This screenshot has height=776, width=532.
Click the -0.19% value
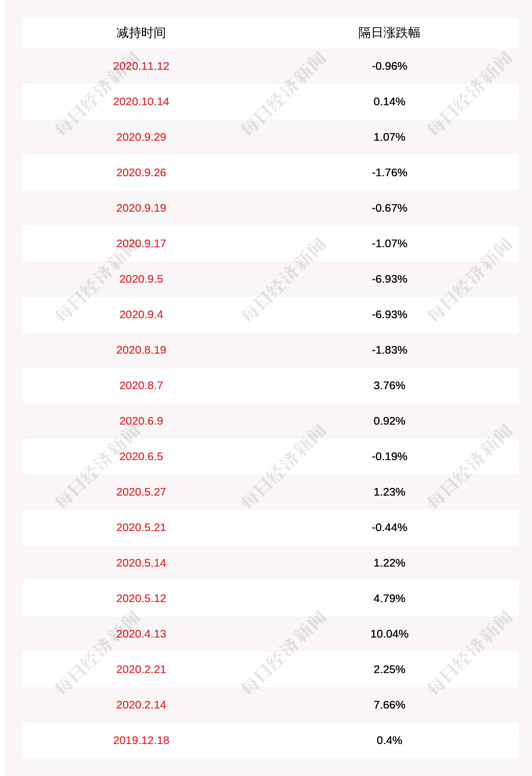[x=390, y=456]
